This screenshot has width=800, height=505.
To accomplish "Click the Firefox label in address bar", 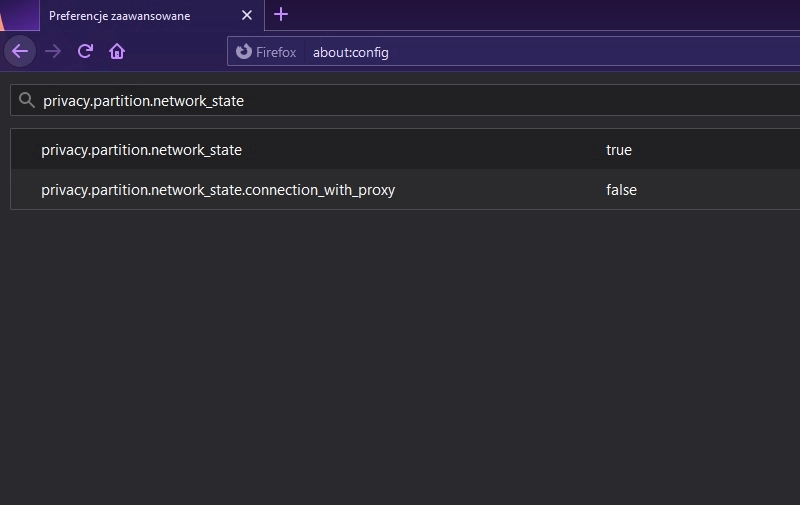I will click(276, 52).
